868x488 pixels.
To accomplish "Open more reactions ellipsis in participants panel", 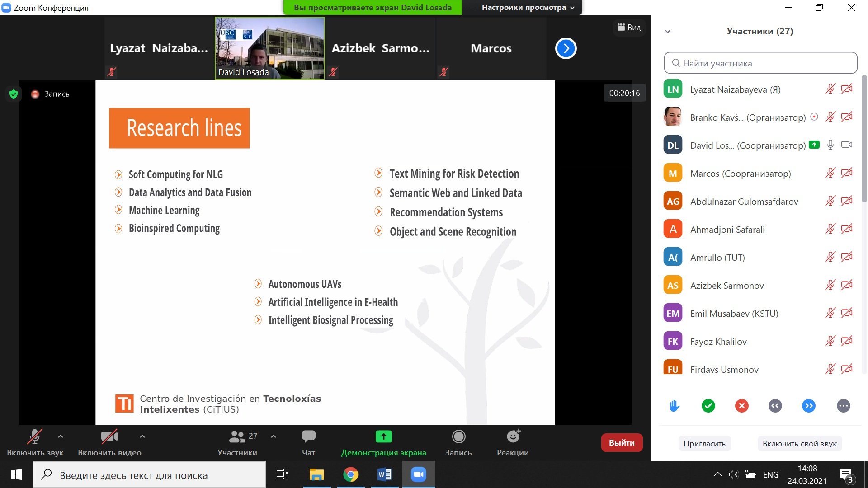I will click(x=844, y=406).
